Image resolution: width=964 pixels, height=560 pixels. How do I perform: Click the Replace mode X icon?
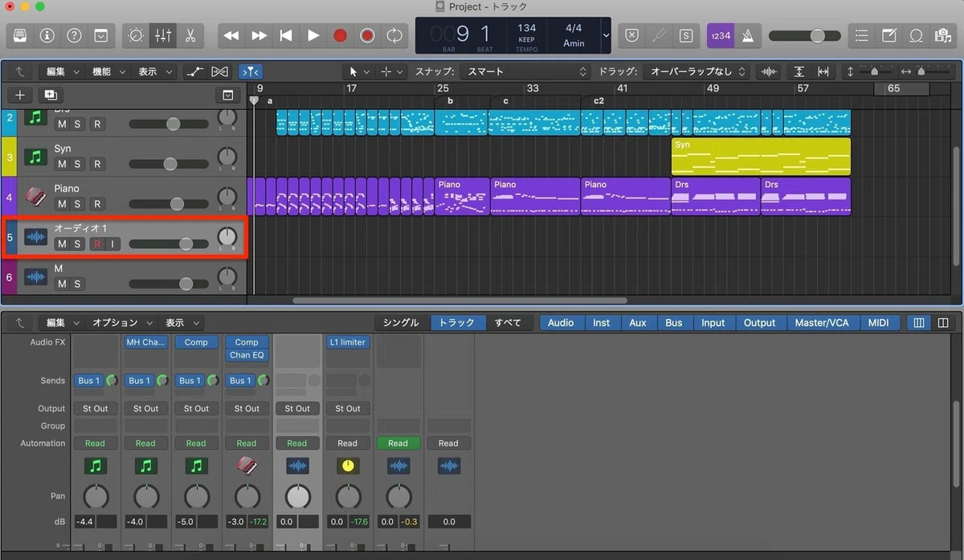tap(632, 35)
